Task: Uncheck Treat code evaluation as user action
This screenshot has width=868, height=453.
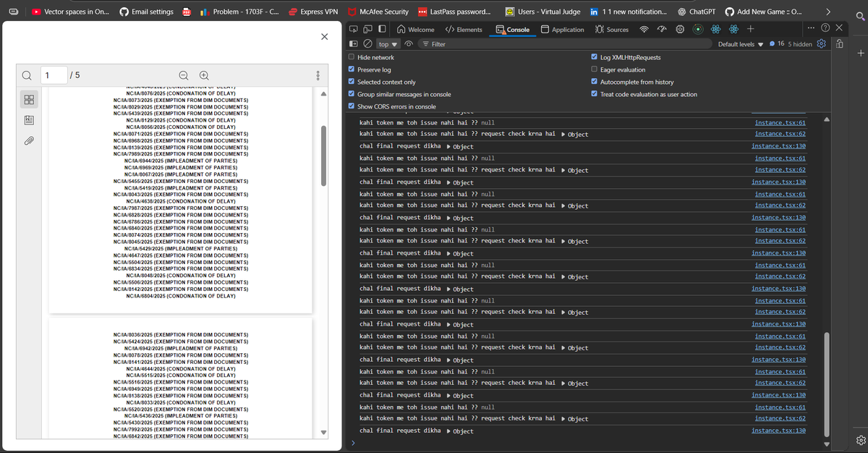Action: [595, 94]
